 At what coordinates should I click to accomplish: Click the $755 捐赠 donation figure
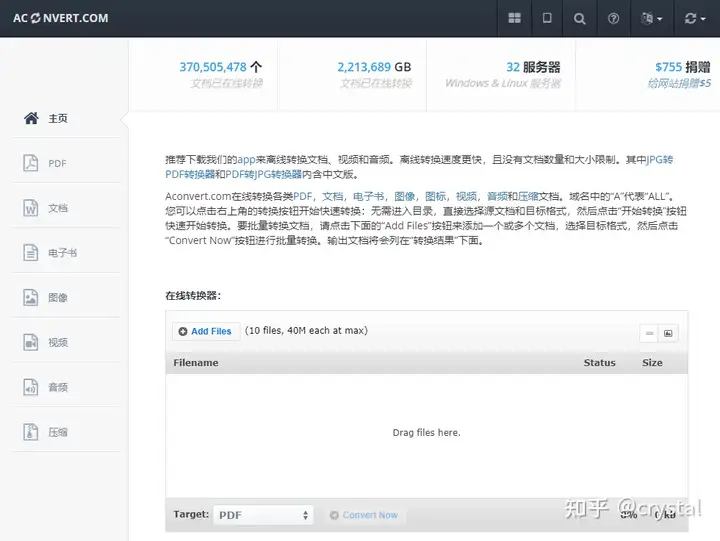683,67
